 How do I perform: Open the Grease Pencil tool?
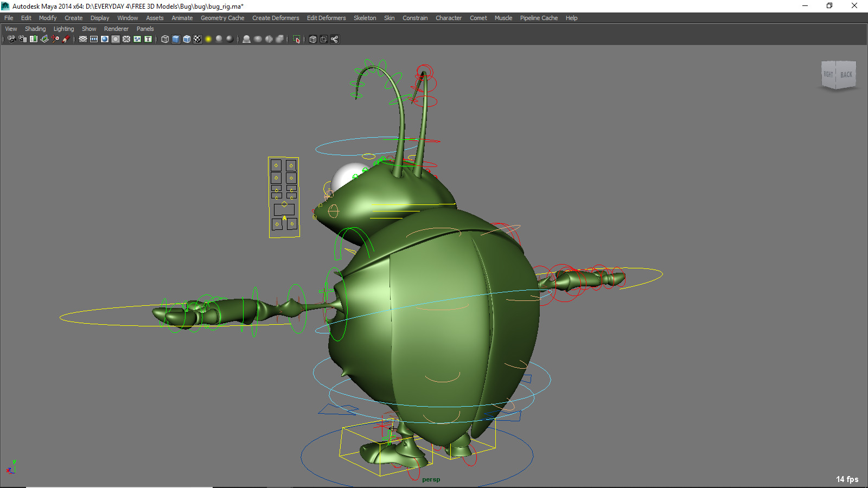66,39
